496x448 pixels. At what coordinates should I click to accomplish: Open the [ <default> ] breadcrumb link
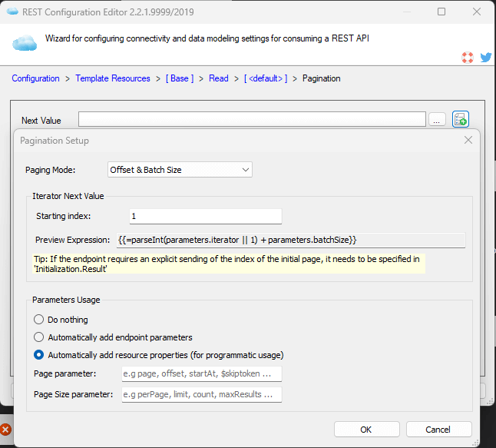click(x=266, y=78)
